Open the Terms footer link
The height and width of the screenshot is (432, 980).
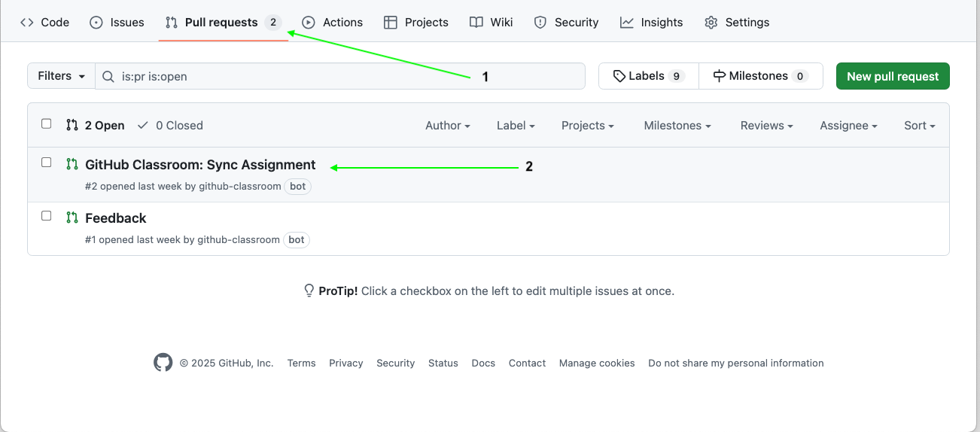(x=301, y=363)
